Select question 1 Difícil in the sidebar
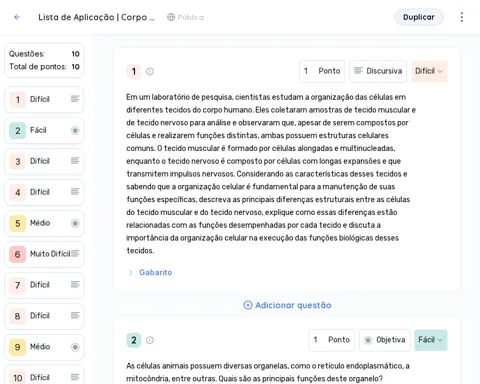Viewport: 480px width, 384px height. (44, 99)
